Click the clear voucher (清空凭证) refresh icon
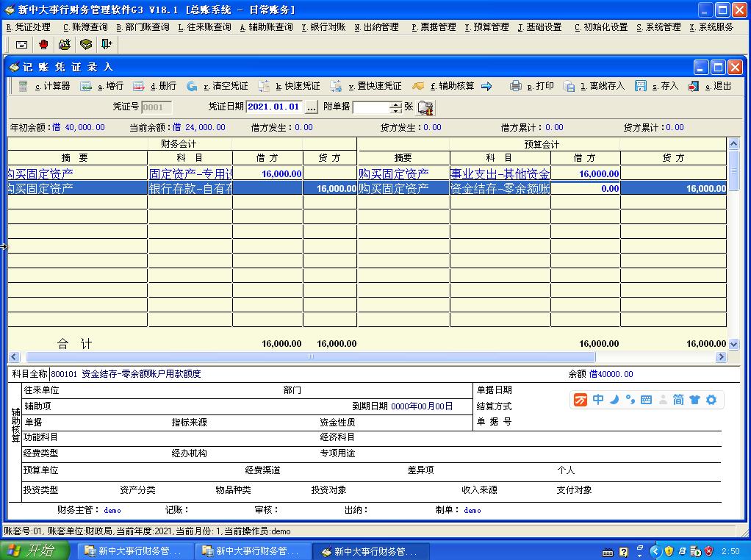The height and width of the screenshot is (560, 751). [x=192, y=86]
